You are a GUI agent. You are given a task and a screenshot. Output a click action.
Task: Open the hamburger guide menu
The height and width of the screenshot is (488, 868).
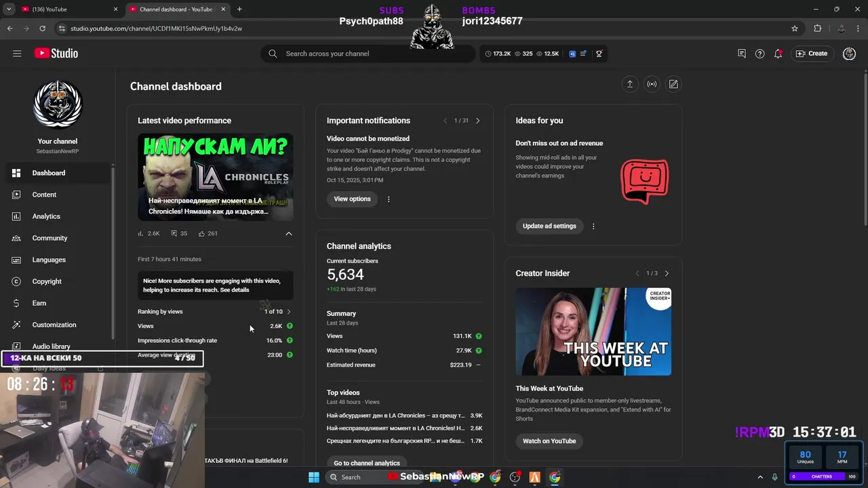coord(17,54)
